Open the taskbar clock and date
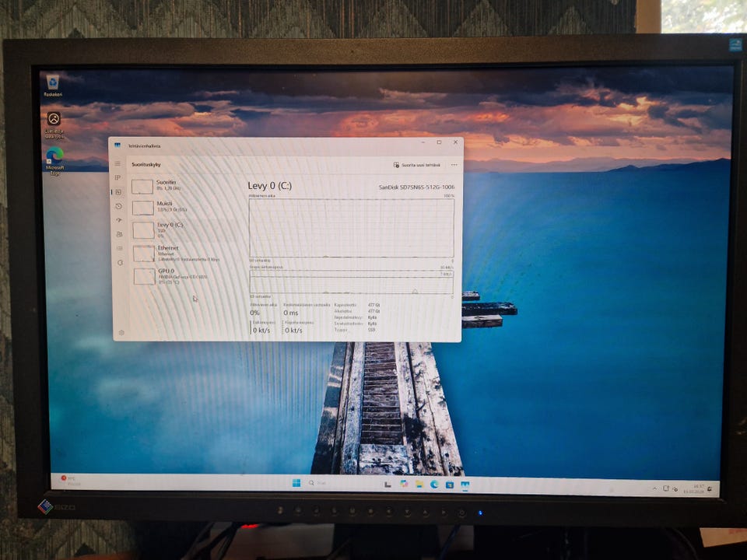 click(694, 489)
